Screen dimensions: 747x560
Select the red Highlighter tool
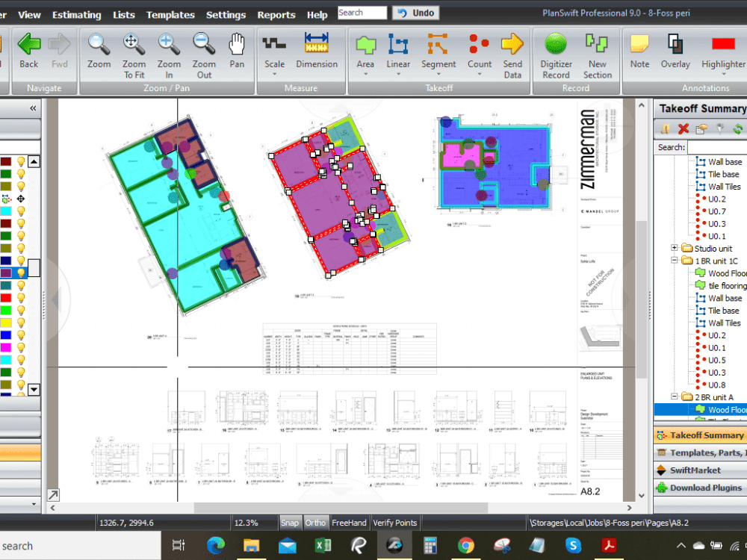click(723, 52)
